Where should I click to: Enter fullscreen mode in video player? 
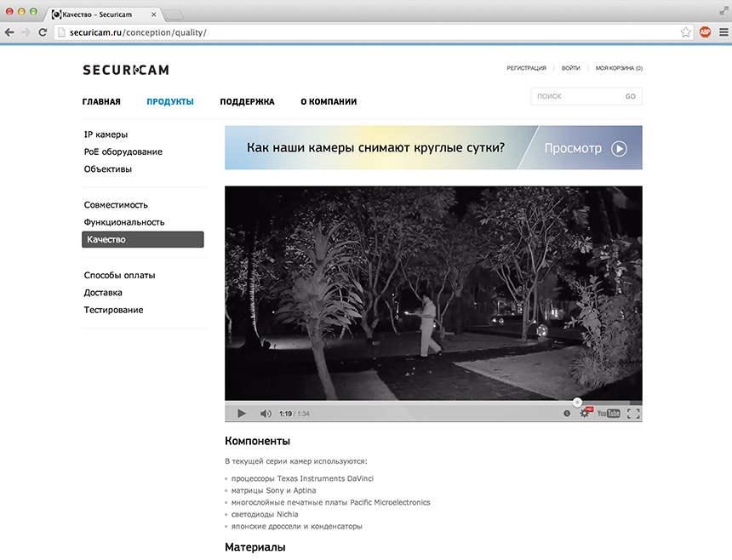click(632, 414)
